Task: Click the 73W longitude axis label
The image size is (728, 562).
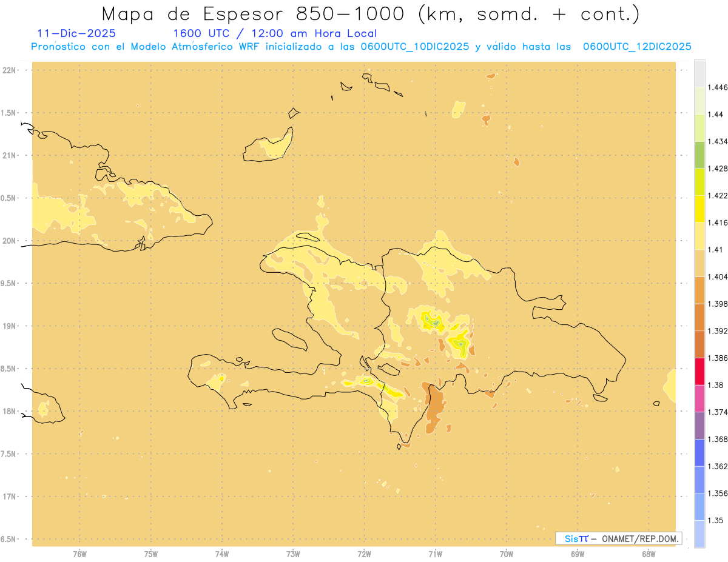Action: [293, 554]
